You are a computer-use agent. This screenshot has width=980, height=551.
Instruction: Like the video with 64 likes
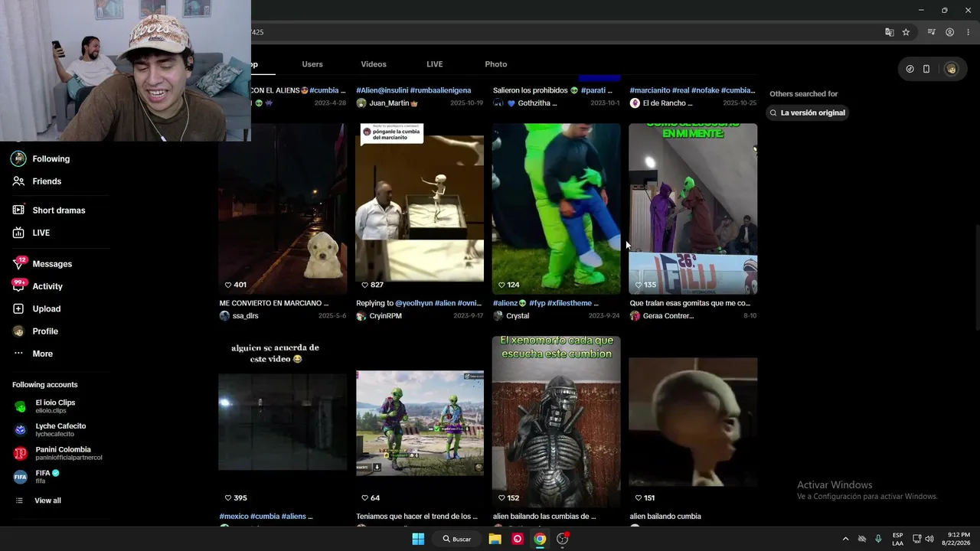pos(364,497)
